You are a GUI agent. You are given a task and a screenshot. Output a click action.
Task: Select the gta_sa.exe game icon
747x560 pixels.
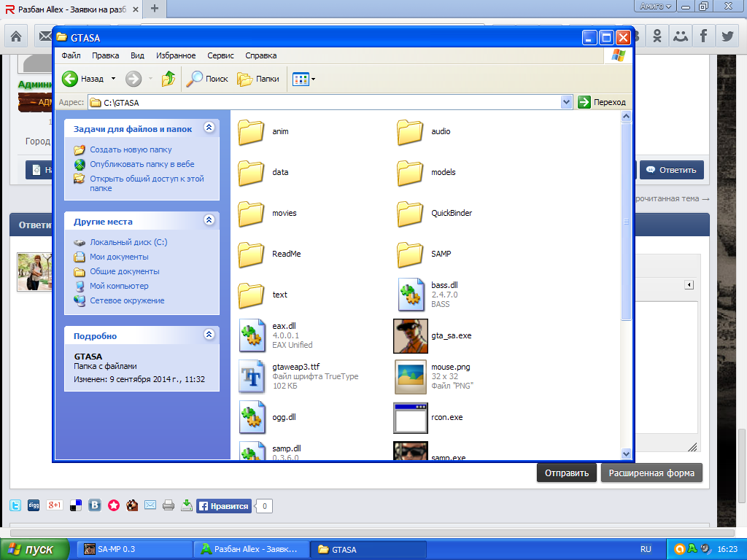coord(411,336)
